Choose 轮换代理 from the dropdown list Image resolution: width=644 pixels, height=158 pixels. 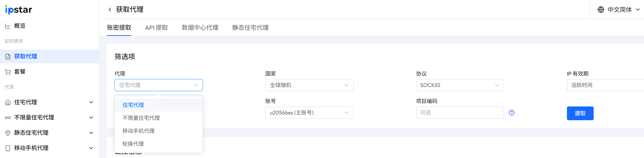[133, 144]
